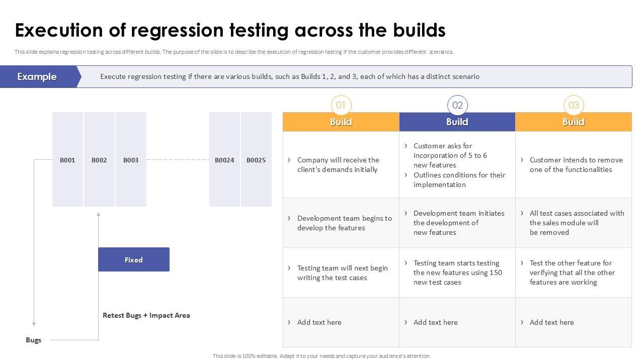Screen dimensions: 644x362
Task: Click the orange 01 circle badge
Action: (341, 105)
